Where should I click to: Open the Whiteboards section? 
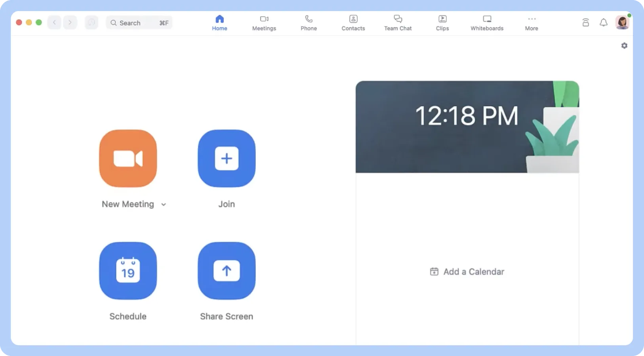(486, 23)
